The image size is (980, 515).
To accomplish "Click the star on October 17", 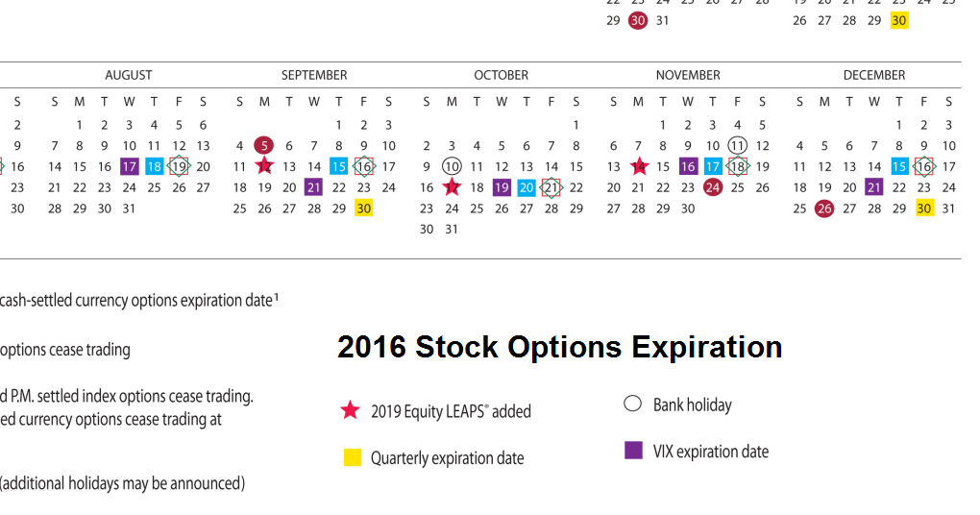I will tap(452, 187).
